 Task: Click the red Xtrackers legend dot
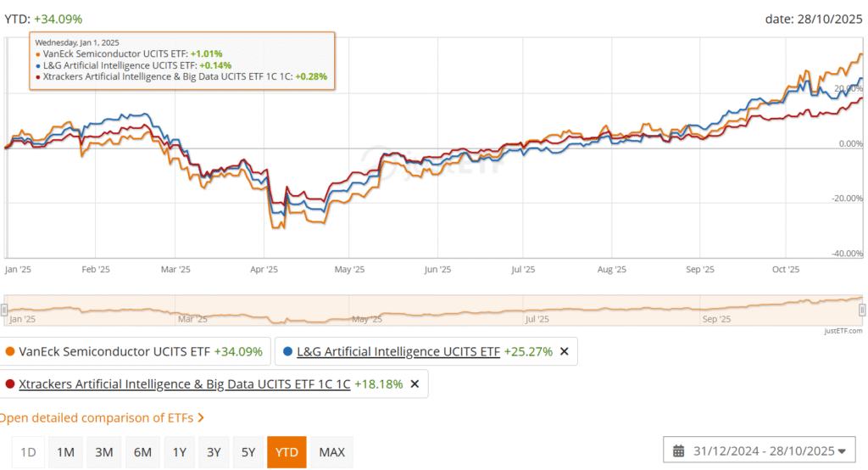10,383
